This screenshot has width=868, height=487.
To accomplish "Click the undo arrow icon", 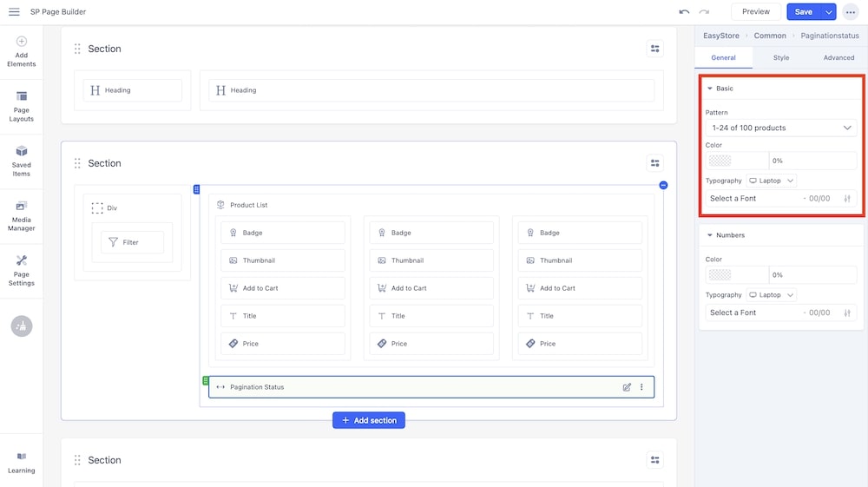I will [684, 12].
